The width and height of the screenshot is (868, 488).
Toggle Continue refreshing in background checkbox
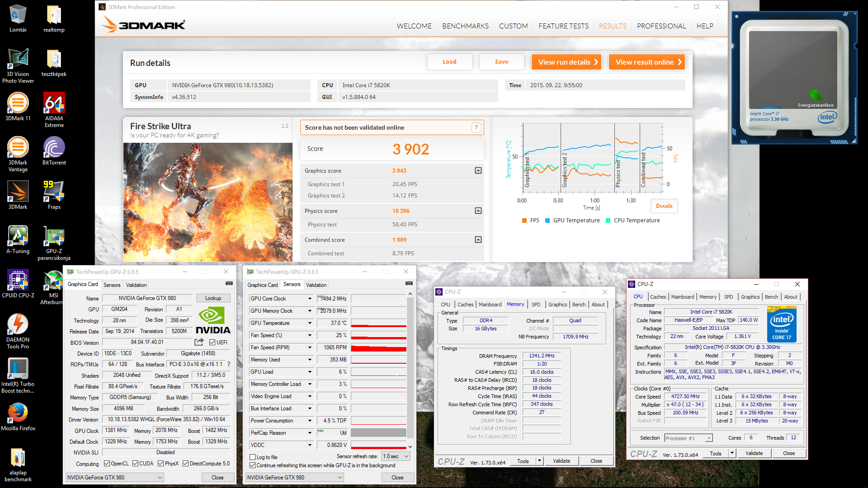pyautogui.click(x=253, y=465)
